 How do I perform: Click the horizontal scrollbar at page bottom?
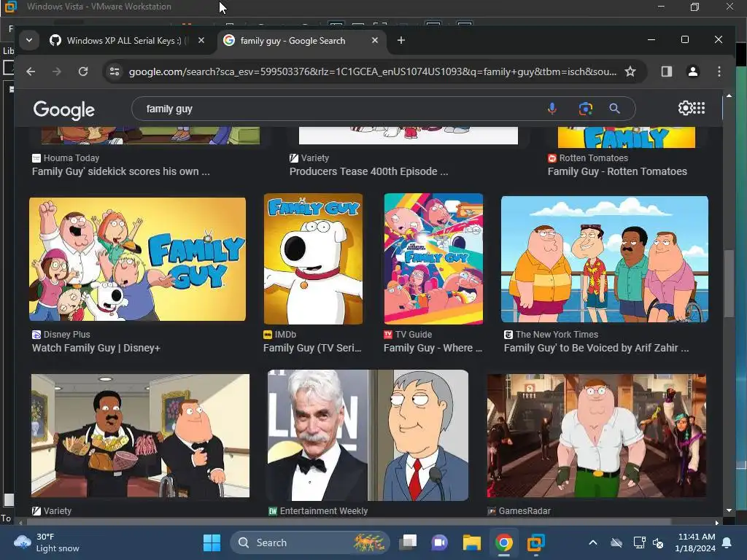coord(348,522)
